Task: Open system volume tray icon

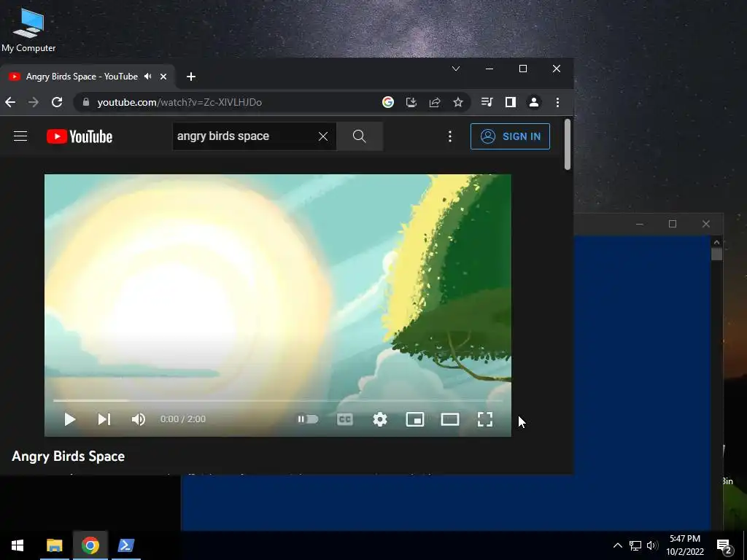Action: click(652, 545)
